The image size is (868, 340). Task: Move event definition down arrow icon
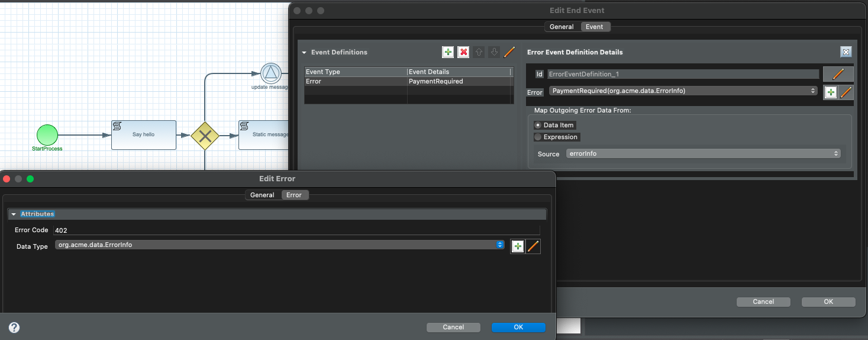[x=495, y=52]
